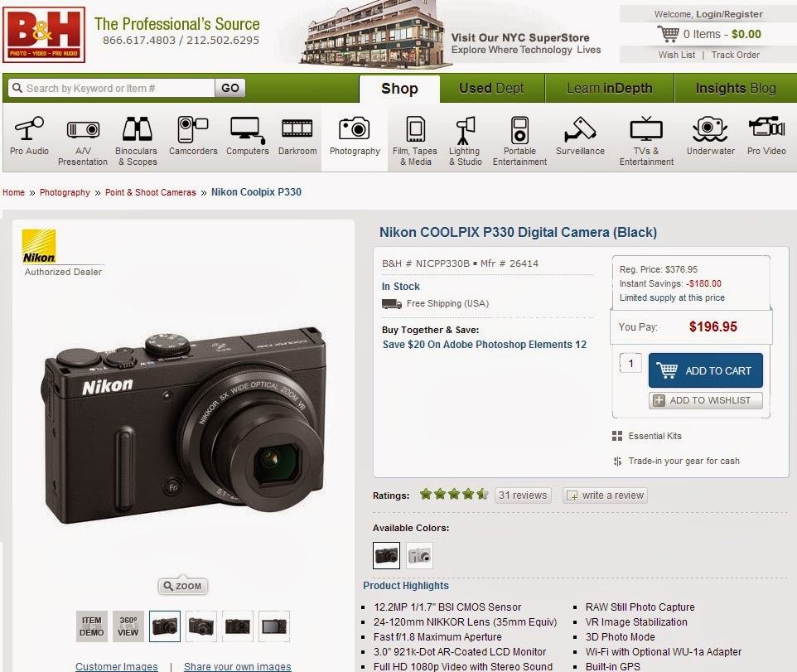Image resolution: width=797 pixels, height=672 pixels.
Task: Click the In Stock status text
Action: pyautogui.click(x=400, y=286)
